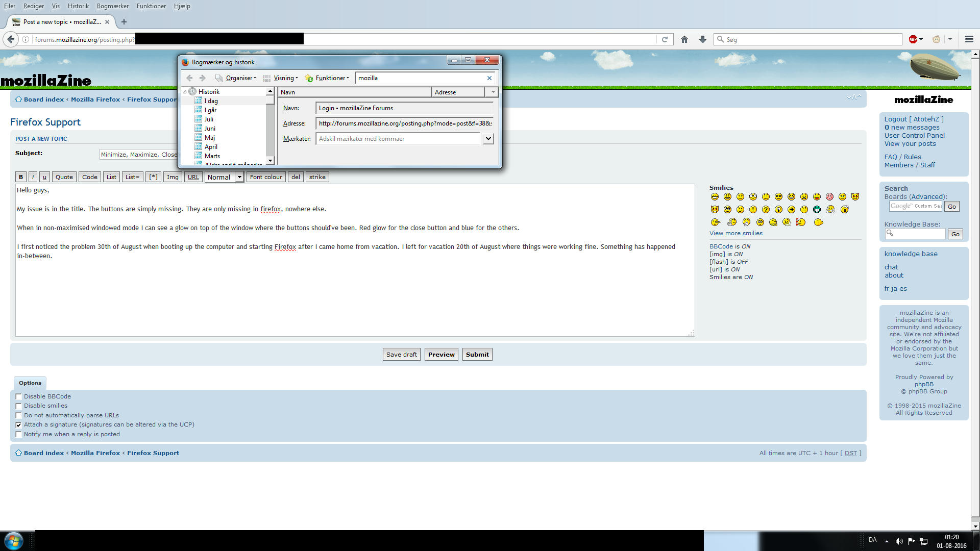Check Notify me when reply posted
This screenshot has width=980, height=551.
pyautogui.click(x=19, y=434)
